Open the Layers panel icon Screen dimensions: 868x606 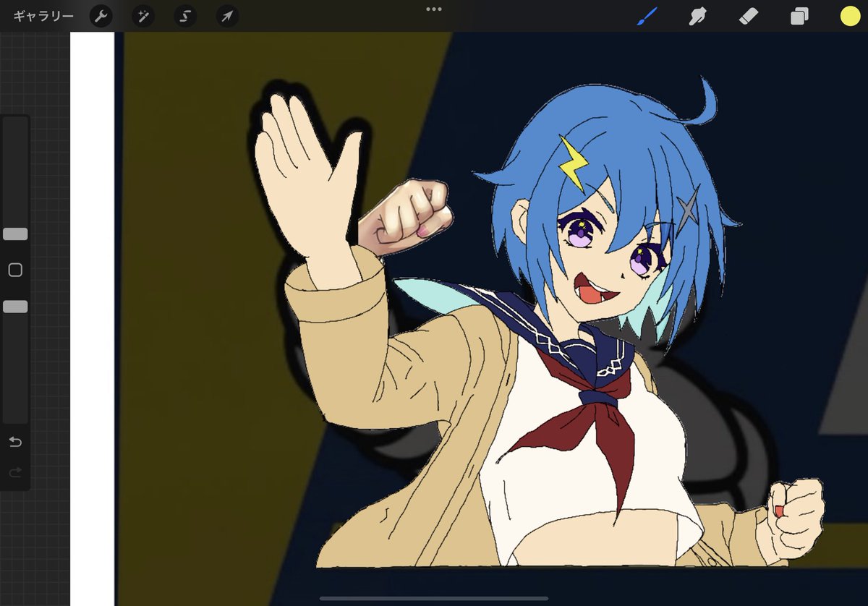tap(799, 16)
